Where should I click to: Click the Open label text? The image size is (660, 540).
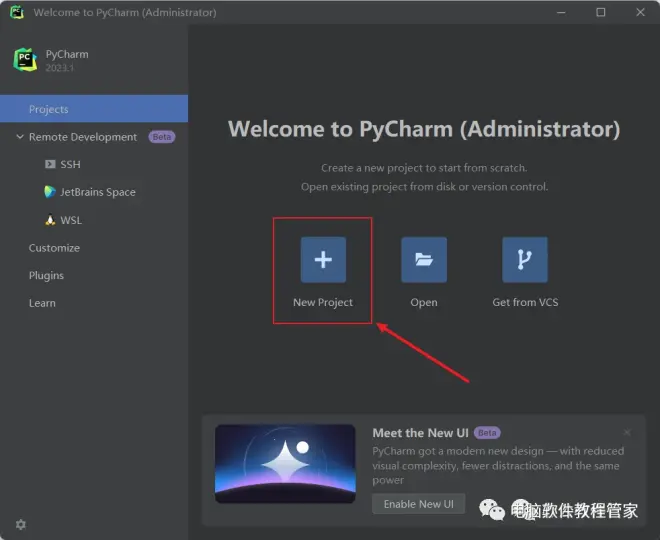coord(424,302)
